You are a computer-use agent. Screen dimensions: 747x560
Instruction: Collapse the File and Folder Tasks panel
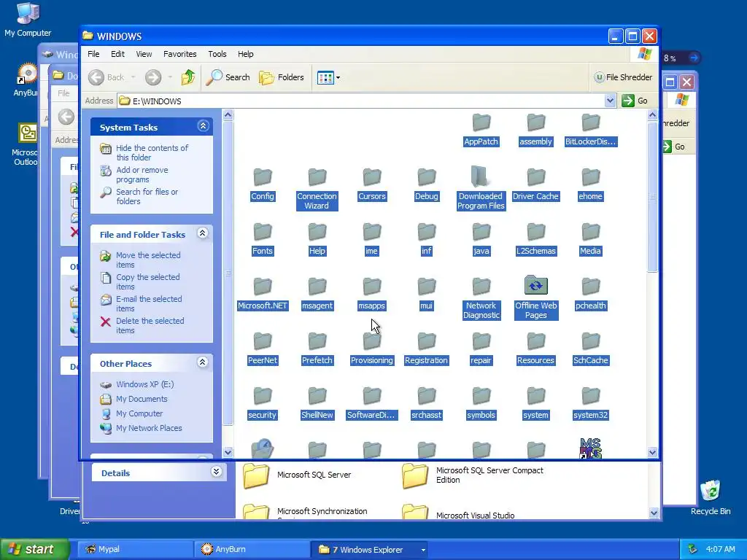[x=203, y=233]
